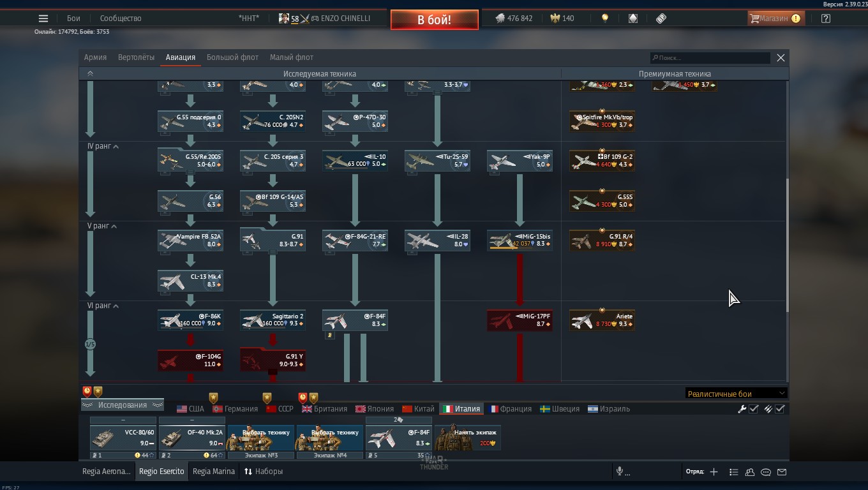Select the MiG-15bis aircraft card

coord(520,241)
